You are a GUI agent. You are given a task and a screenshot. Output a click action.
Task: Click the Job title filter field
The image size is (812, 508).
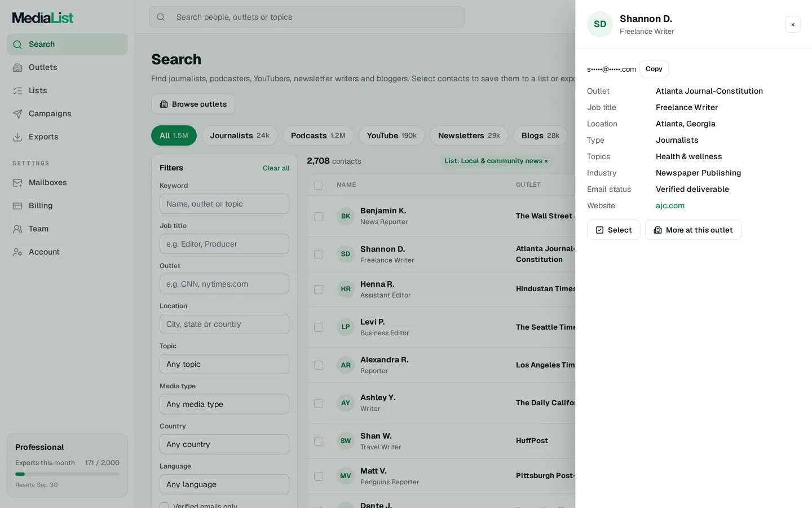pos(224,244)
